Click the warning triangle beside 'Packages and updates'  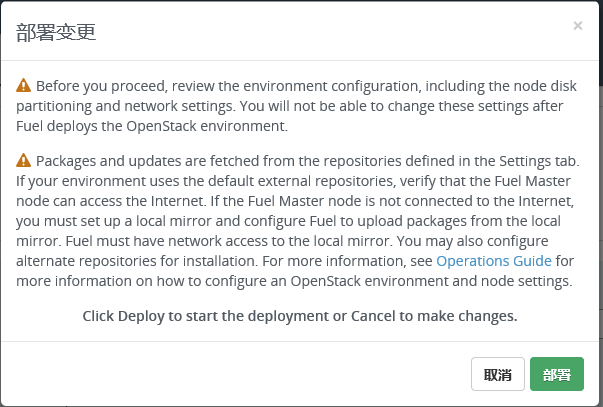(x=23, y=160)
